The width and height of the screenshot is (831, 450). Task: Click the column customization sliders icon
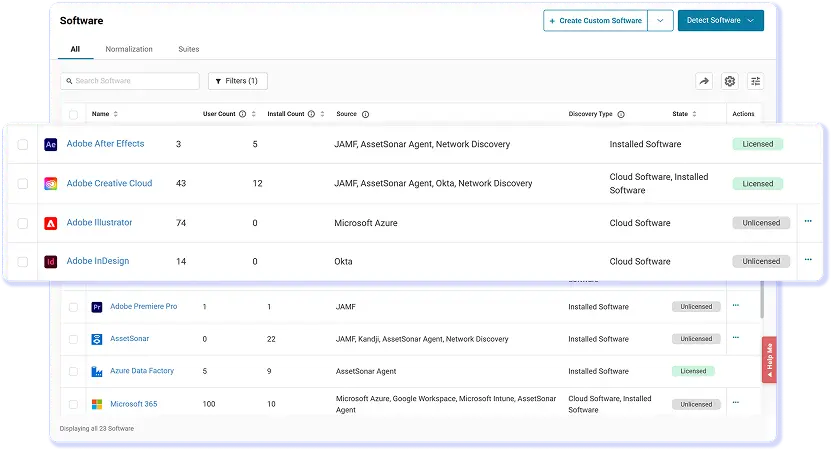tap(756, 81)
